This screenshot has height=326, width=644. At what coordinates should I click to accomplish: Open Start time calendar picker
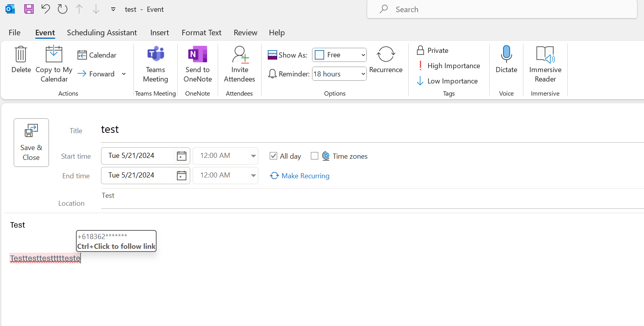coord(182,156)
